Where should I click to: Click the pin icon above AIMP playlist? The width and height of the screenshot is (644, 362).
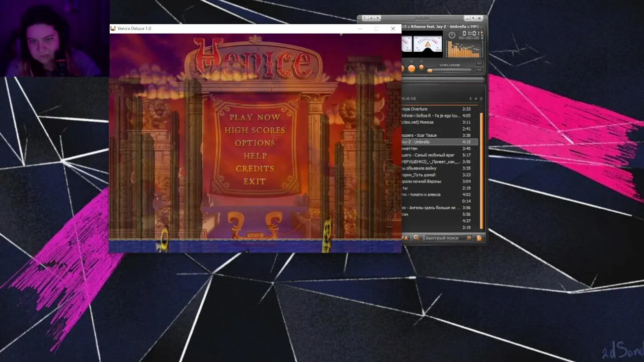tap(470, 99)
